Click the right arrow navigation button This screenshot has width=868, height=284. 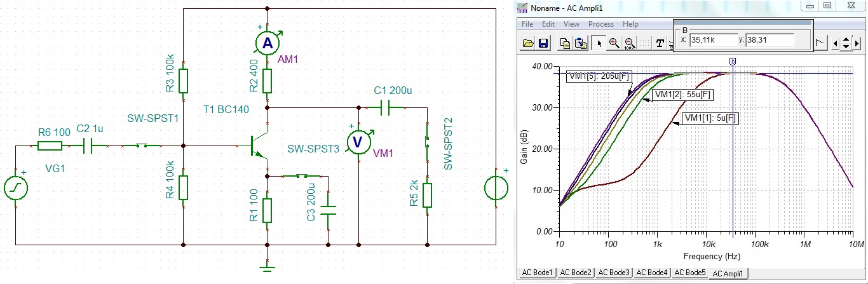coord(857,43)
